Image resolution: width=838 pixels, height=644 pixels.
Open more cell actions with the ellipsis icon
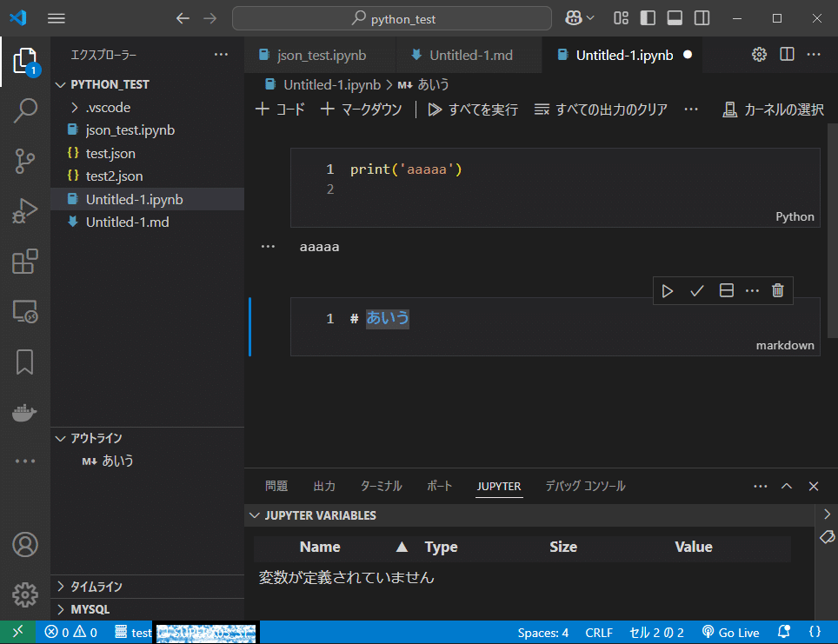(751, 290)
